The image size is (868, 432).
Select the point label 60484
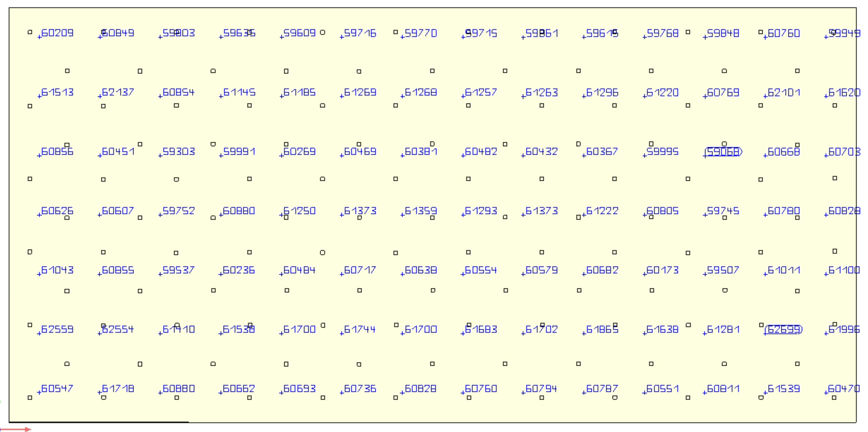click(x=300, y=270)
